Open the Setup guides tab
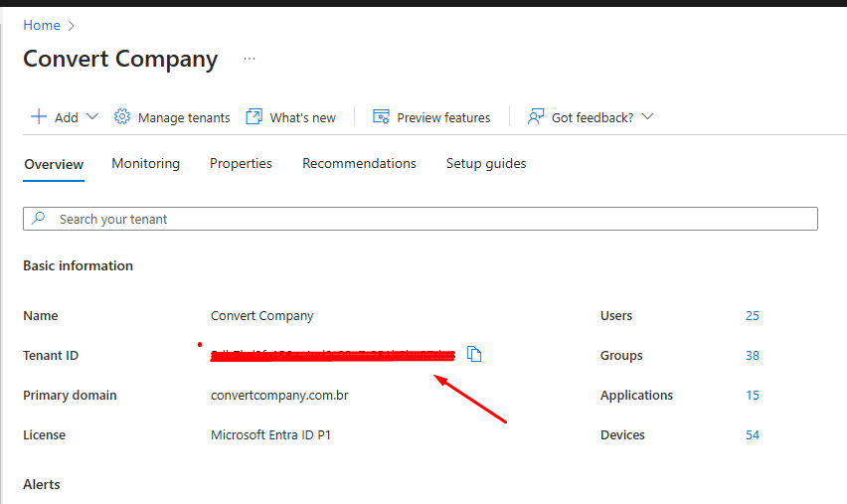The width and height of the screenshot is (847, 504). 486,164
